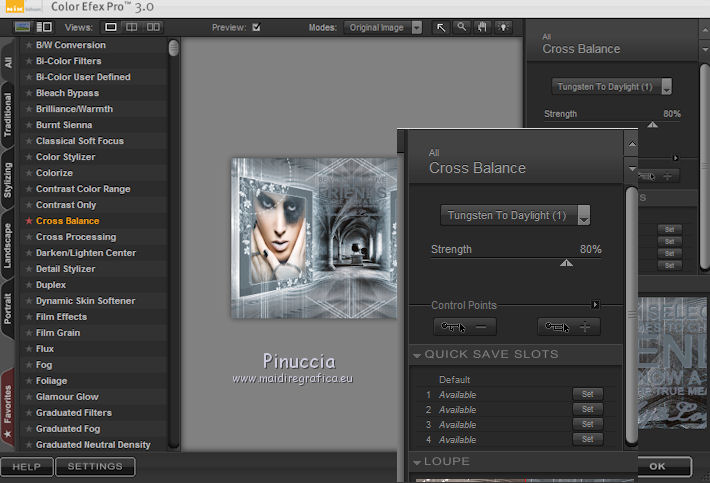Click the add control point button
710x483 pixels.
coord(570,327)
